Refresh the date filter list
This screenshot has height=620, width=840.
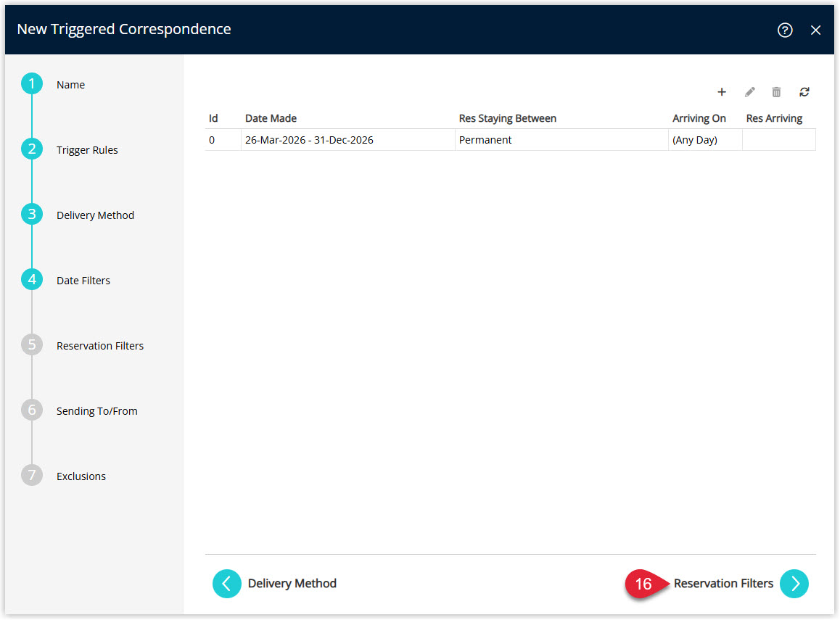(804, 92)
